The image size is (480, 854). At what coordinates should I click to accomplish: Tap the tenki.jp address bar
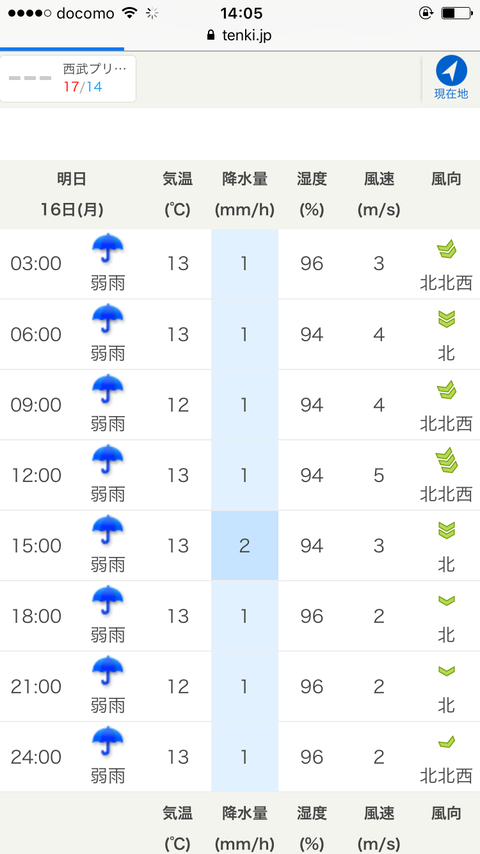240,35
